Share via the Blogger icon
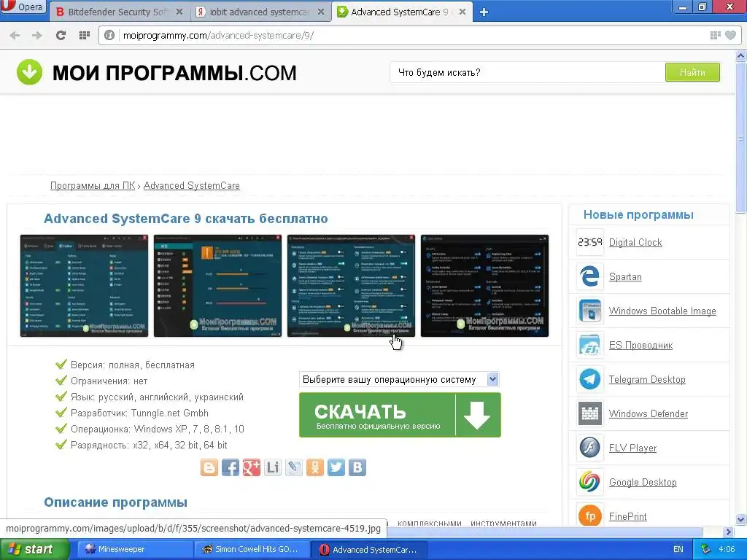This screenshot has height=560, width=747. click(x=209, y=467)
